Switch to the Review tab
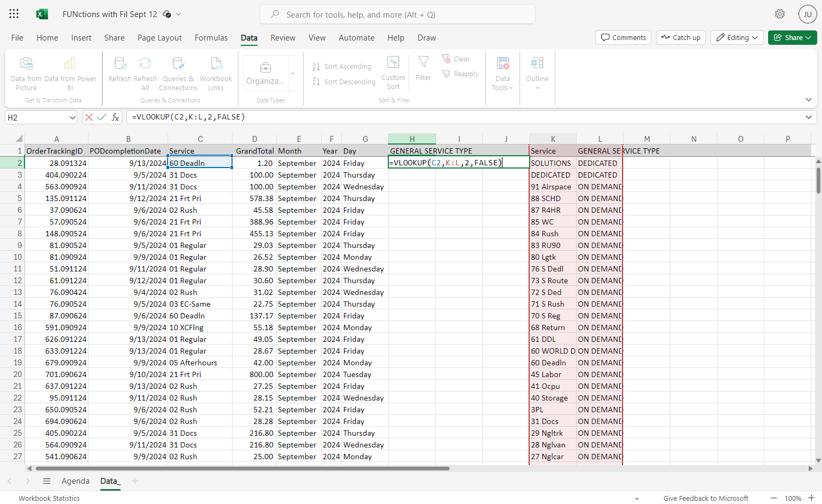Viewport: 822px width, 504px height. tap(283, 38)
